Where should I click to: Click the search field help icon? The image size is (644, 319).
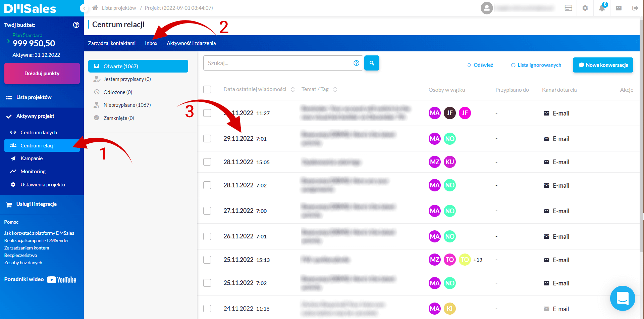pyautogui.click(x=357, y=63)
